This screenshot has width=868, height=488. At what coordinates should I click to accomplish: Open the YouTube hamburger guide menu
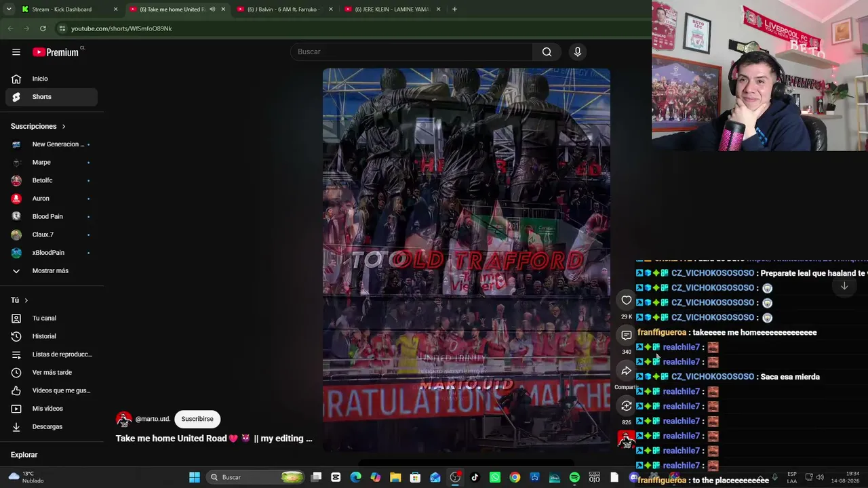tap(16, 52)
